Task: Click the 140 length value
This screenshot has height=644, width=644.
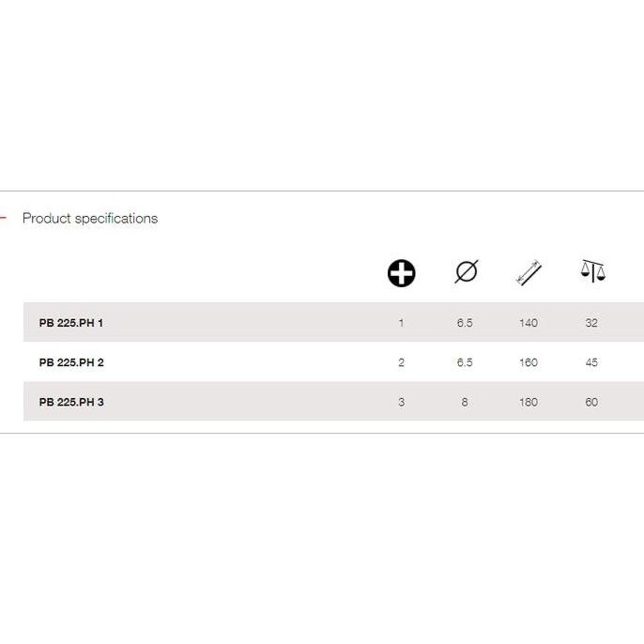Action: coord(529,323)
